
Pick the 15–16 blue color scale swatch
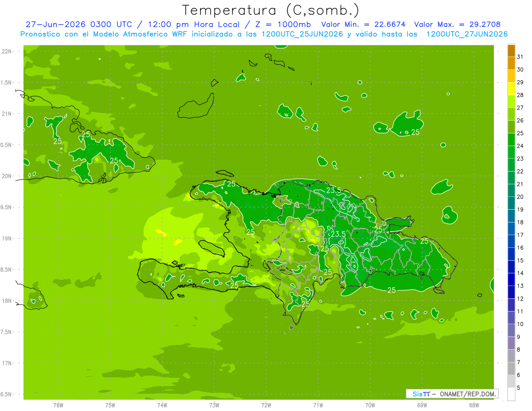511,254
